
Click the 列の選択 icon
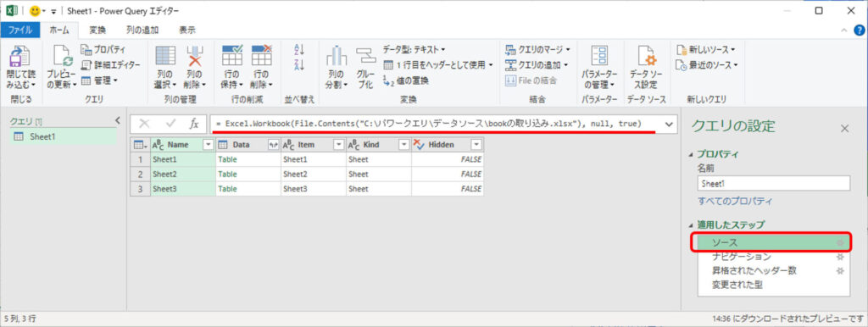165,57
